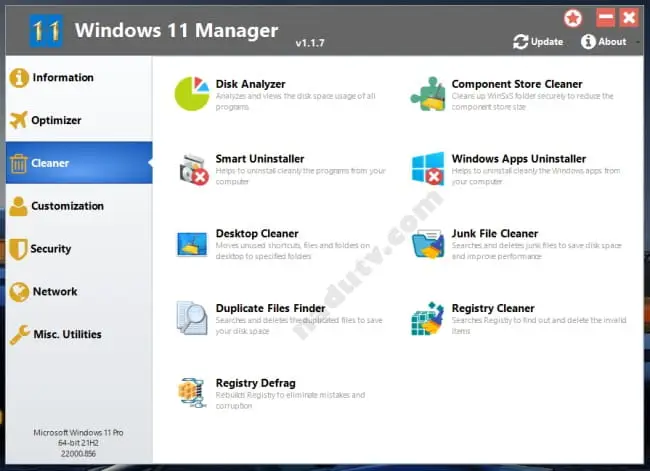Click the v1.1.7 version label

[310, 43]
